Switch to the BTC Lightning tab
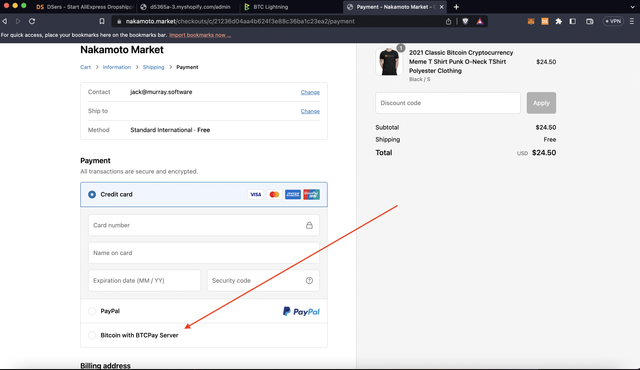 (x=266, y=7)
